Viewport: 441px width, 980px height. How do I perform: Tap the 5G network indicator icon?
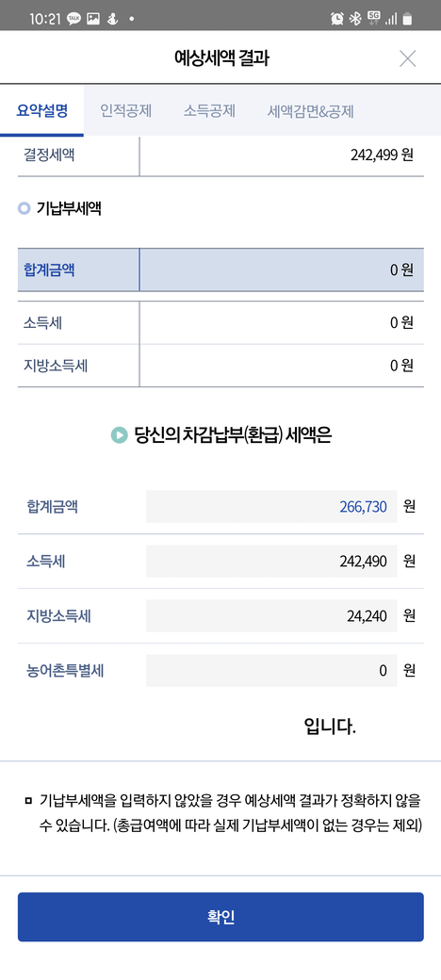(374, 18)
